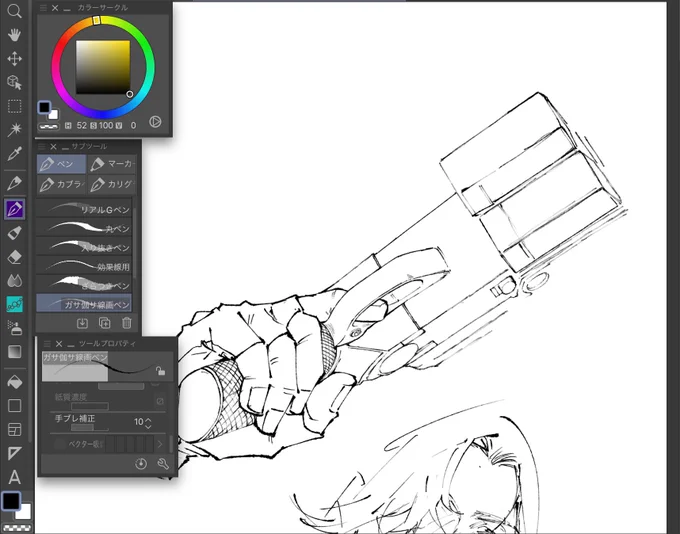Screen dimensions: 680x534
Task: Select the Blend droplets tool
Action: 14,281
